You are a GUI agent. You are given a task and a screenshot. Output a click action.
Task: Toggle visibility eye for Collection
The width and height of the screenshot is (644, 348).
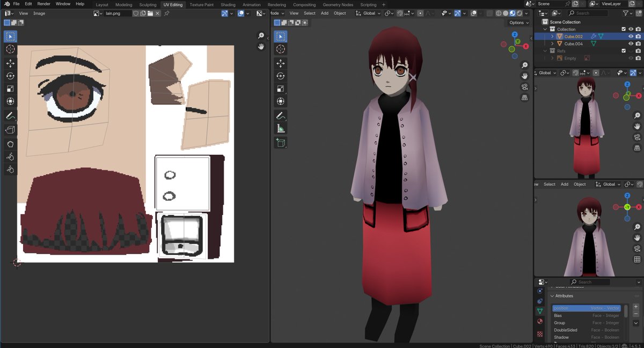click(631, 29)
